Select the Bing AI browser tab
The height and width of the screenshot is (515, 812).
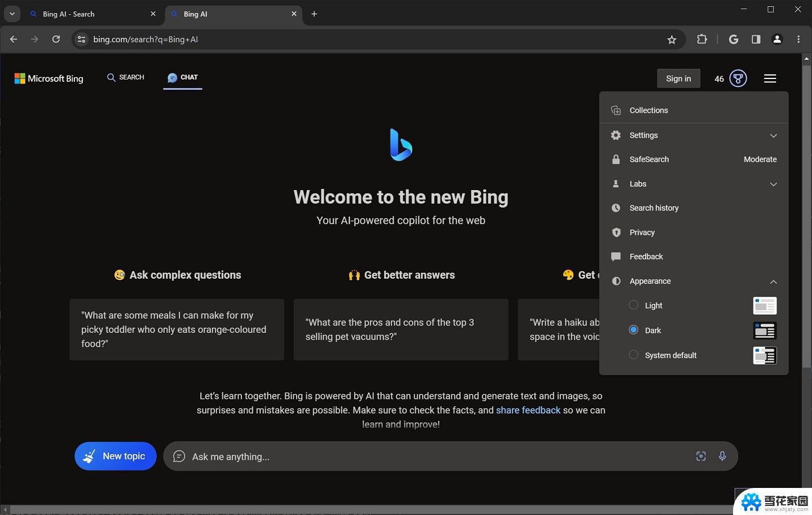point(234,14)
